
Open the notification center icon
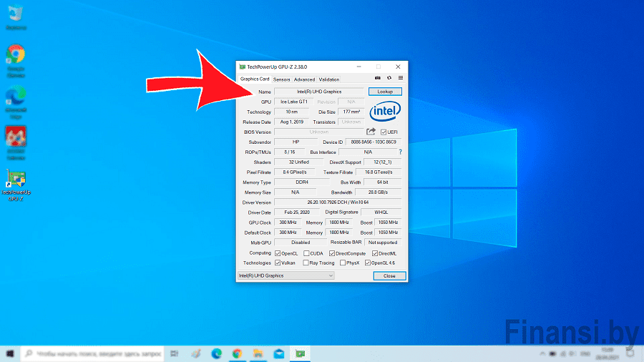pos(630,353)
